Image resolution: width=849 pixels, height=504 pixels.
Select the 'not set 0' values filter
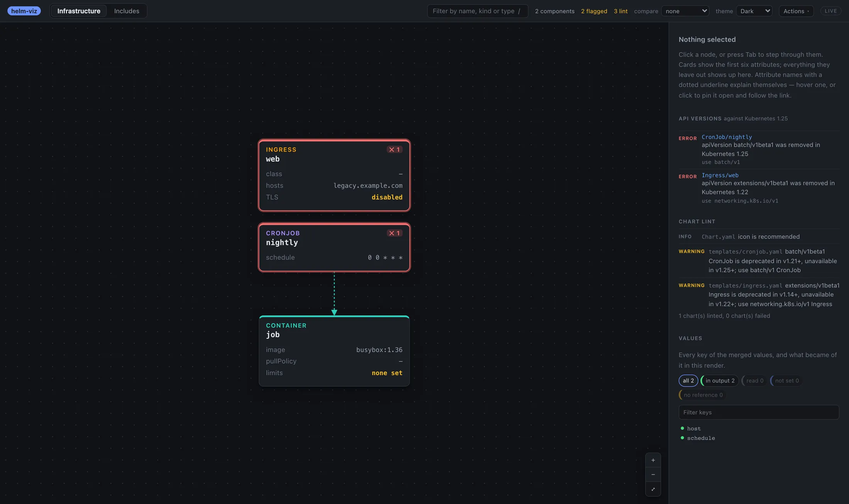click(786, 381)
